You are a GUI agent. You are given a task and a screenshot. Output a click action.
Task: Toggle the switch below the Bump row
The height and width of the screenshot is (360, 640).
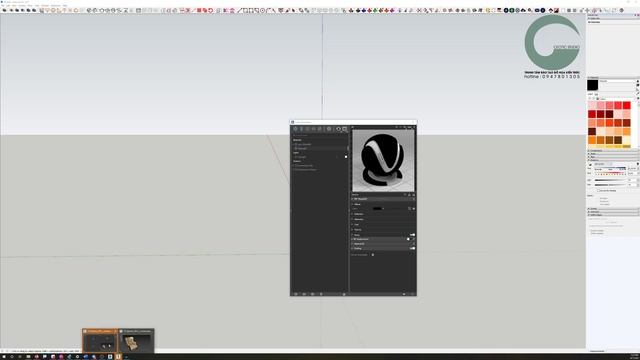[408, 239]
